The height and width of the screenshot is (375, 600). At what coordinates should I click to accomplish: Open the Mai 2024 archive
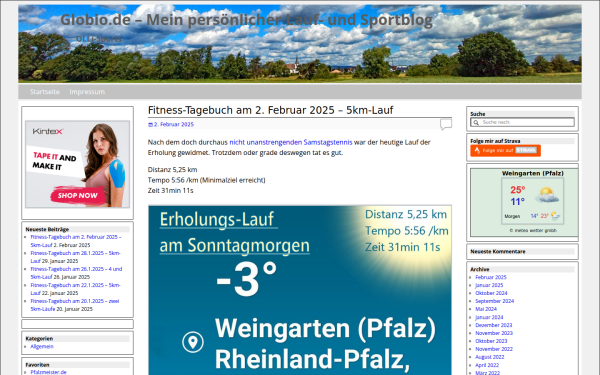[486, 309]
